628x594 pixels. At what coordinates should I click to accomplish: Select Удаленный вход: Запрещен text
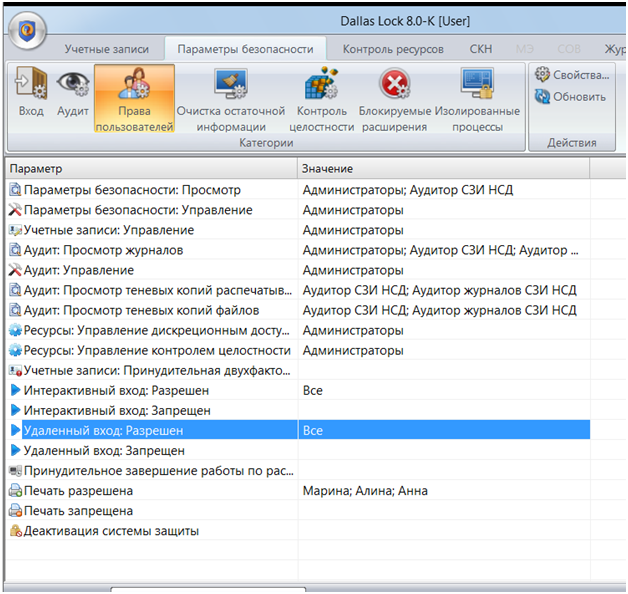click(104, 451)
